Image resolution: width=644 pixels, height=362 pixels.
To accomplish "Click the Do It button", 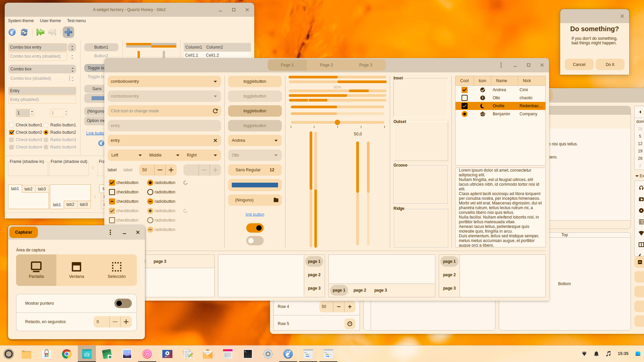I will [610, 65].
